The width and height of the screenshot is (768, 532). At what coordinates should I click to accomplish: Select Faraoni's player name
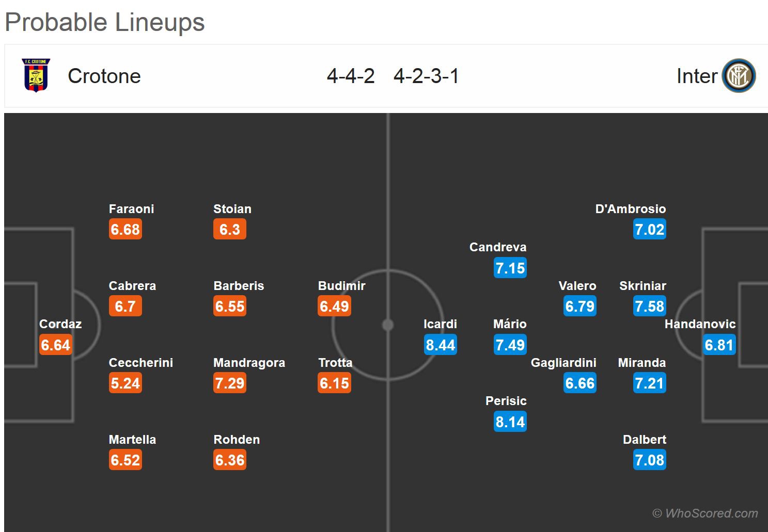[131, 209]
